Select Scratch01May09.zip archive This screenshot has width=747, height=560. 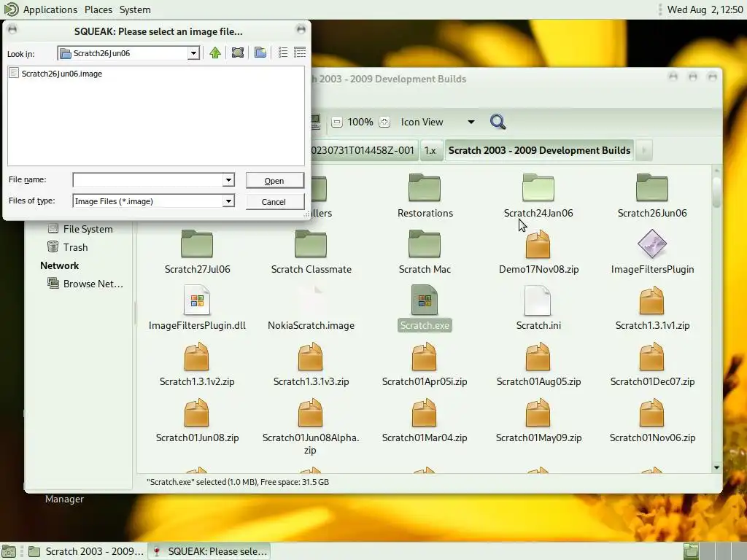[538, 420]
